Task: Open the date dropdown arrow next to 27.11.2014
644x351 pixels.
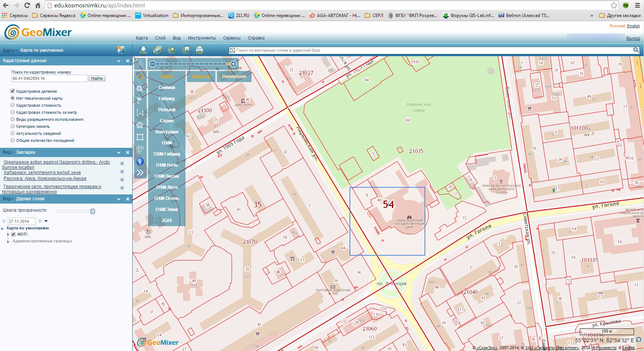Action: (x=46, y=221)
